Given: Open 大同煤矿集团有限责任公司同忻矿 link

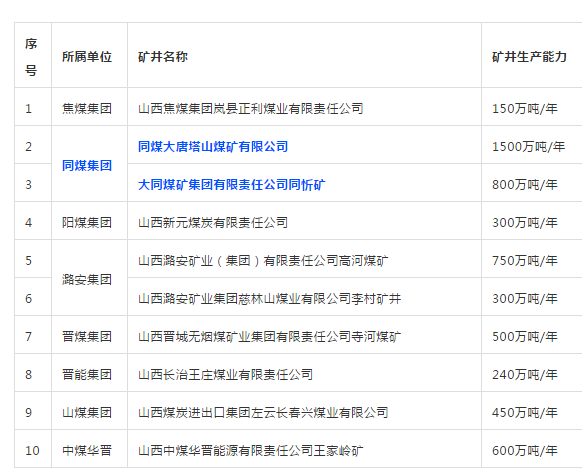Looking at the screenshot, I should [x=232, y=184].
